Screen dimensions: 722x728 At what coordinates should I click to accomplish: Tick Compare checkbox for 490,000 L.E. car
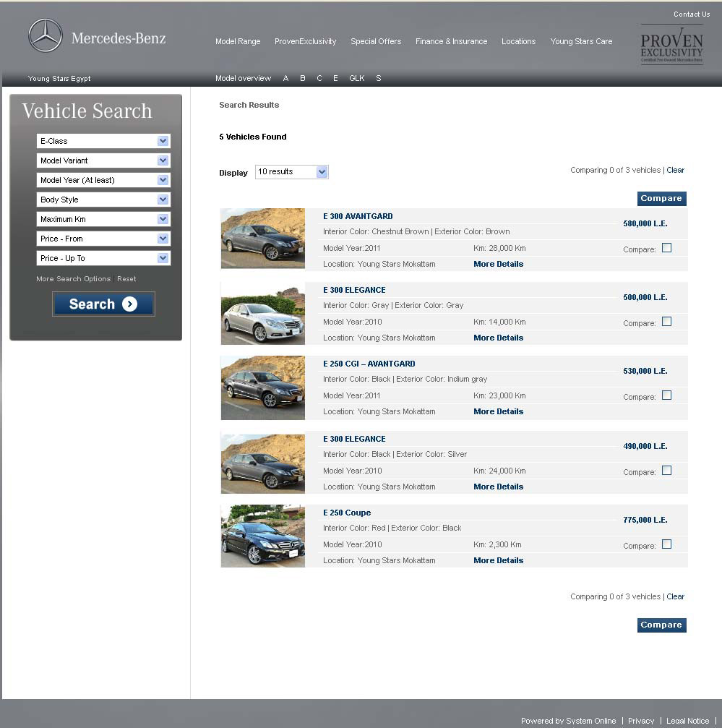point(667,471)
